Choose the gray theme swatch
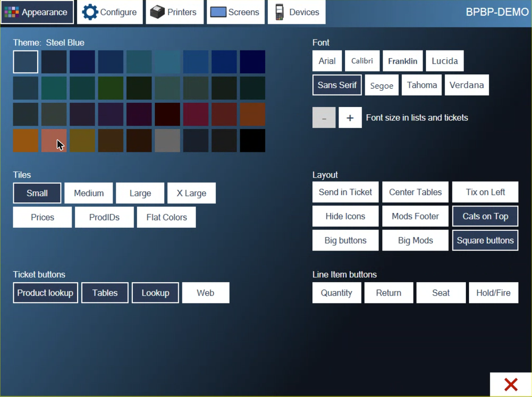The image size is (532, 397). 167,140
